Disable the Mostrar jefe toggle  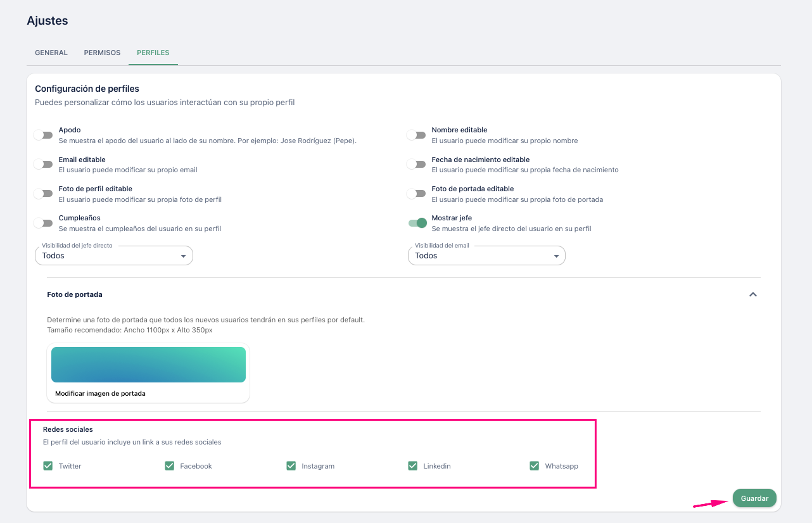pos(417,223)
